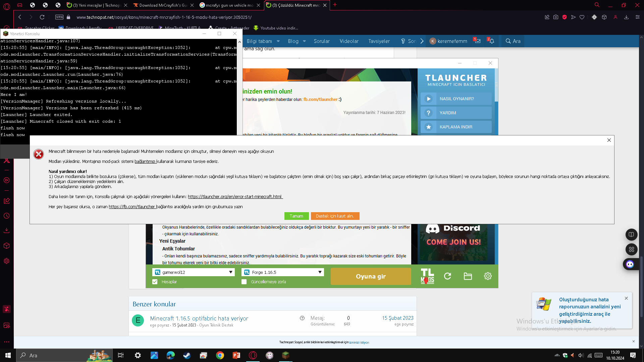Toggle the VPN badge in address bar
The width and height of the screenshot is (644, 362).
tap(59, 17)
